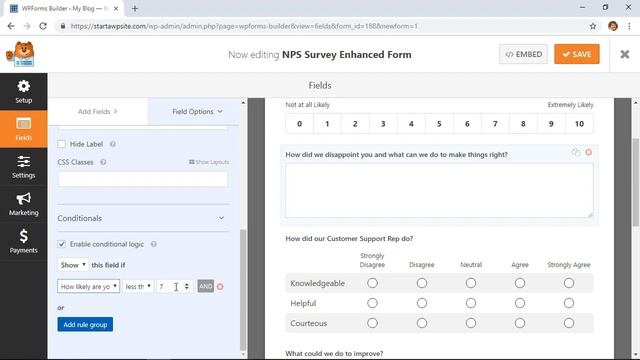Open the Chrome profile avatar
Screen dimensions: 640x360
tap(613, 26)
